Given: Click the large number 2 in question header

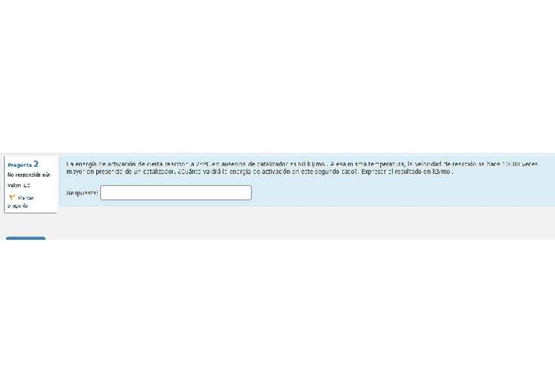Looking at the screenshot, I should click(36, 164).
